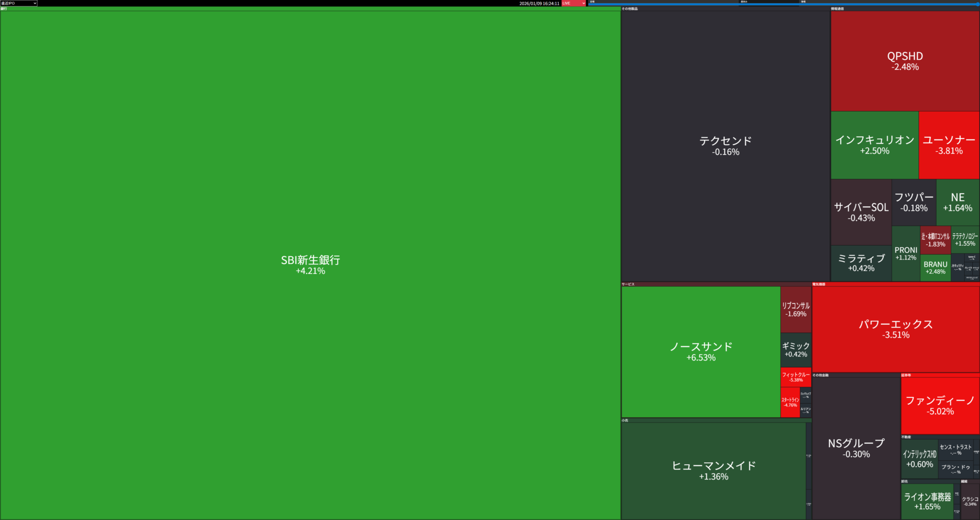Click the ノースサンド green tile
Image resolution: width=980 pixels, height=520 pixels.
[x=701, y=351]
